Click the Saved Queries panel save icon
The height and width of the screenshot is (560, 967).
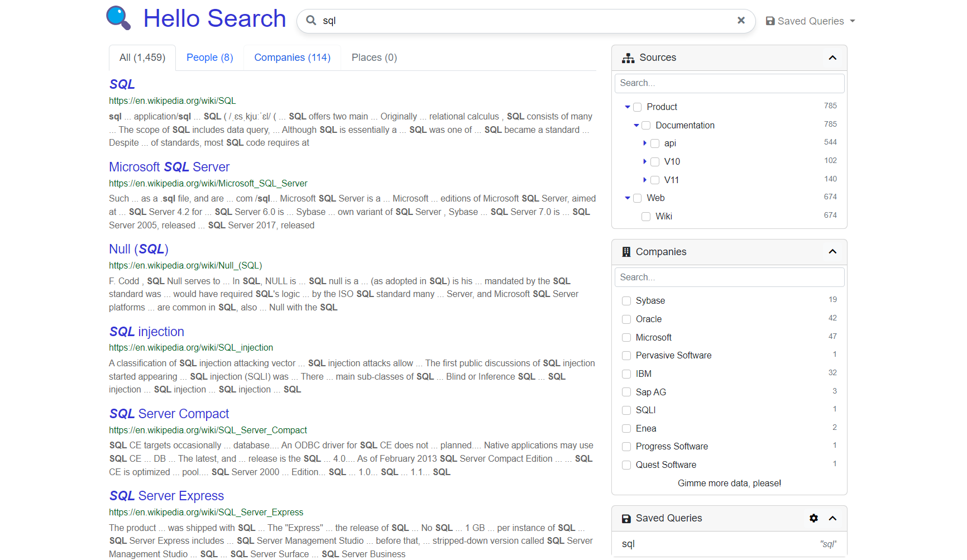(x=626, y=519)
